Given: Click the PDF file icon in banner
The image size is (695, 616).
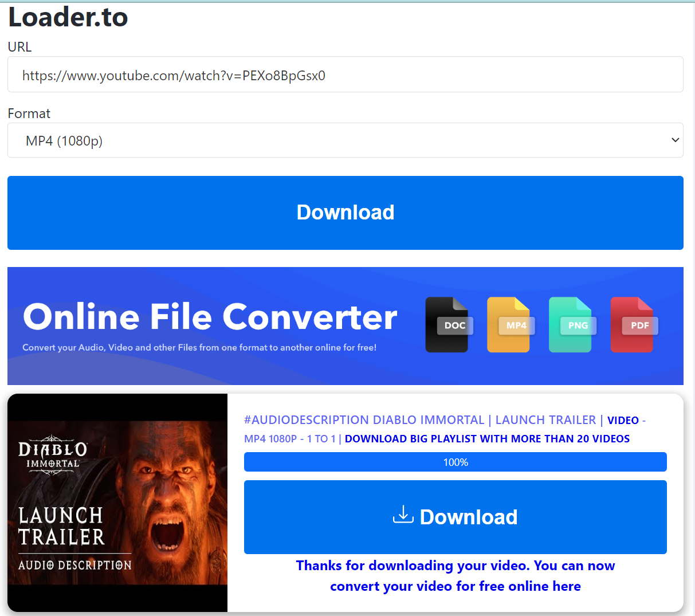Looking at the screenshot, I should [x=634, y=324].
